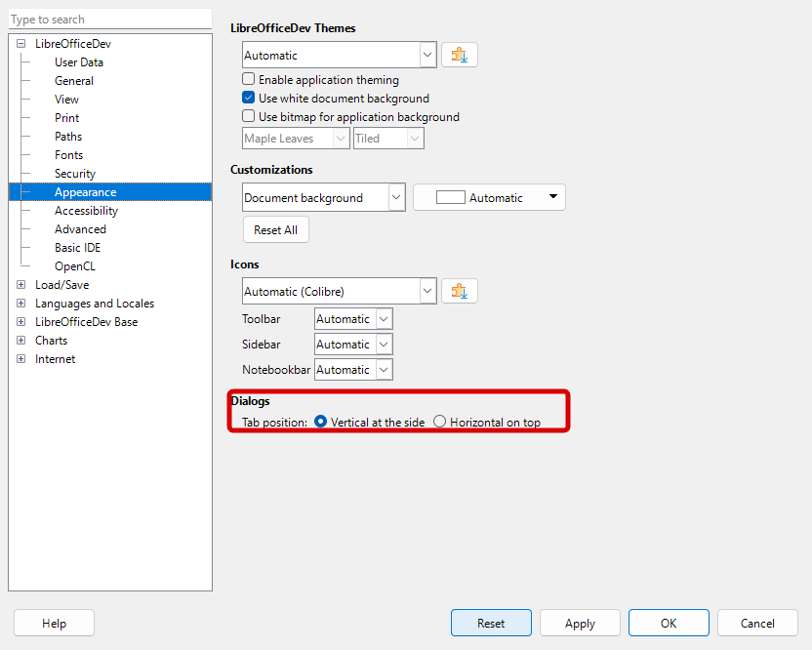Uncheck Use white document background
The height and width of the screenshot is (650, 812).
click(249, 99)
